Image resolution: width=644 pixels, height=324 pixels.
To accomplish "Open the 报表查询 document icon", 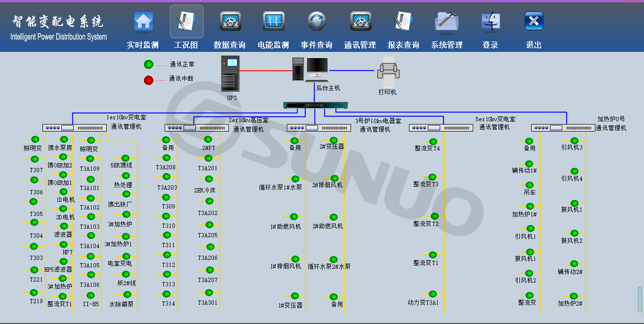I will 404,22.
